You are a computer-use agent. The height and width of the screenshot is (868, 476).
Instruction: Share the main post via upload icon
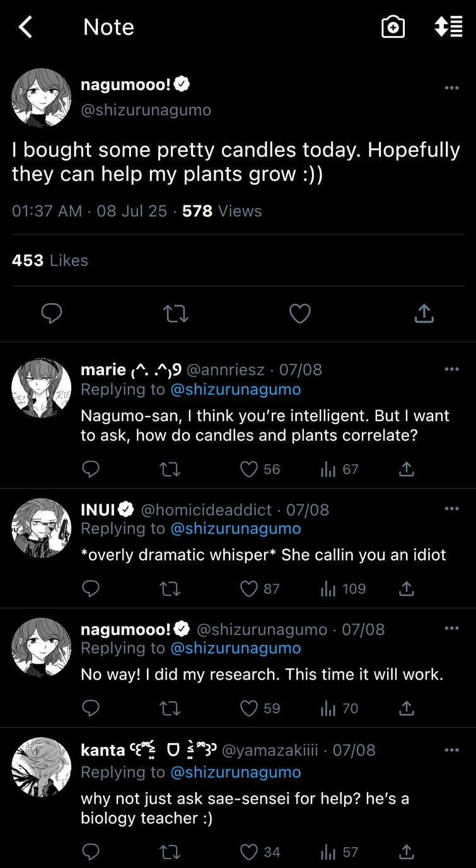point(424,313)
